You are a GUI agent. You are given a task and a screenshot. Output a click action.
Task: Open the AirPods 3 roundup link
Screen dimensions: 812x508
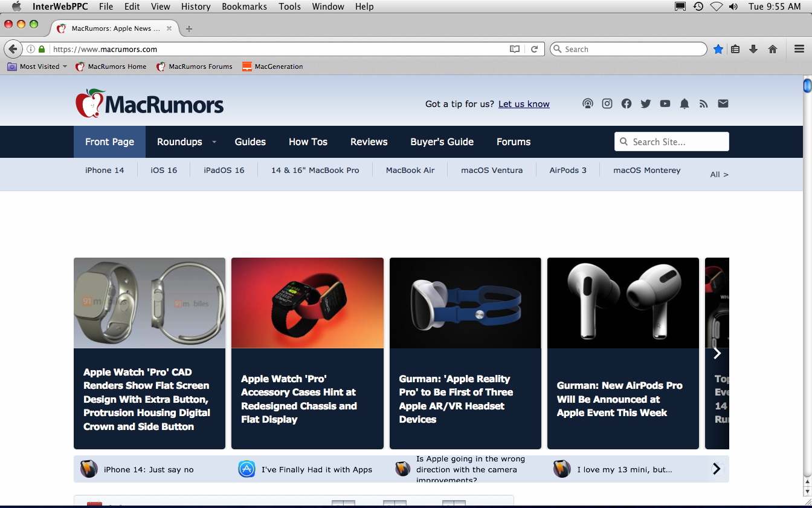pos(568,170)
